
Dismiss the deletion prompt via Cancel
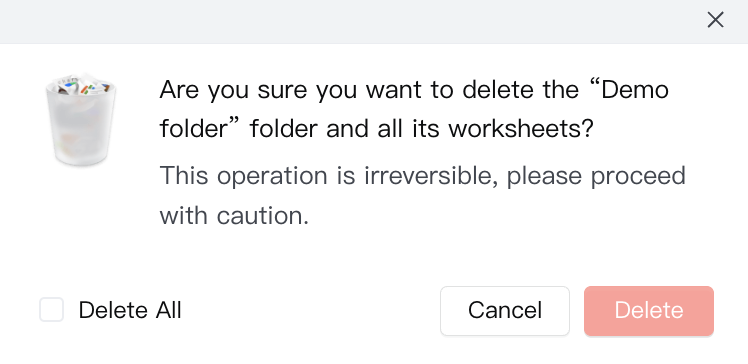click(x=505, y=311)
